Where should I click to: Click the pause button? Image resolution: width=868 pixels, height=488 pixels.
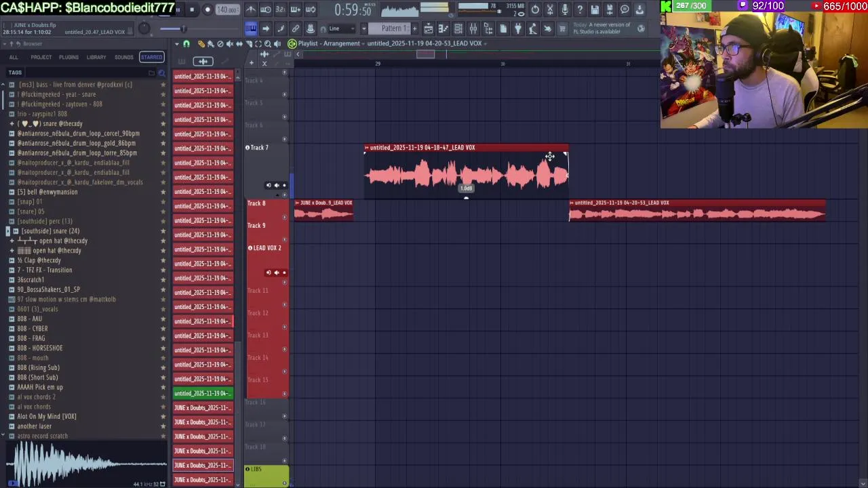(x=178, y=9)
